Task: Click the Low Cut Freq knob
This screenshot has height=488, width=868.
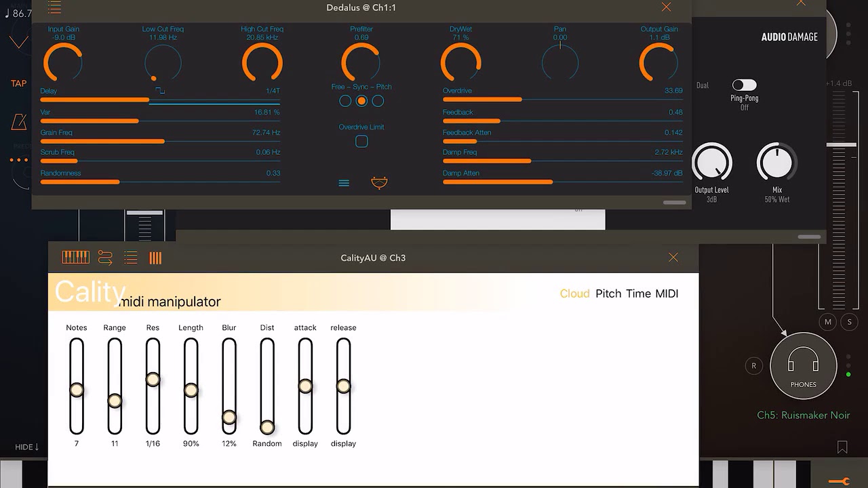Action: 163,62
